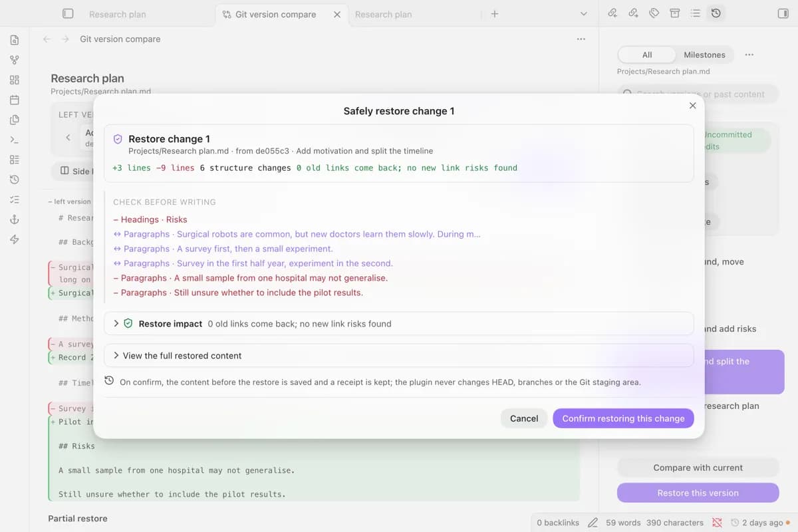Close the Safely restore change dialog
This screenshot has width=798, height=532.
(692, 106)
